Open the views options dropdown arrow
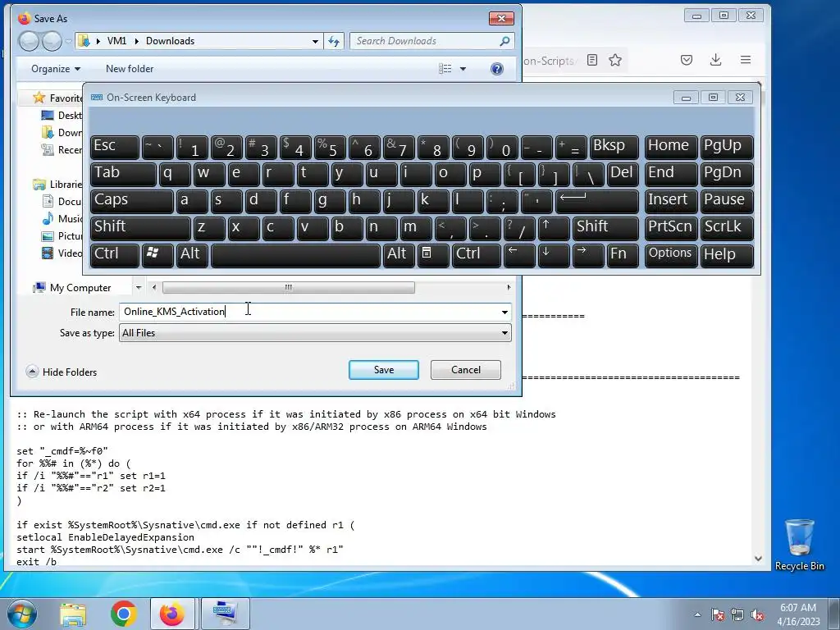Viewport: 840px width, 630px height. (463, 69)
